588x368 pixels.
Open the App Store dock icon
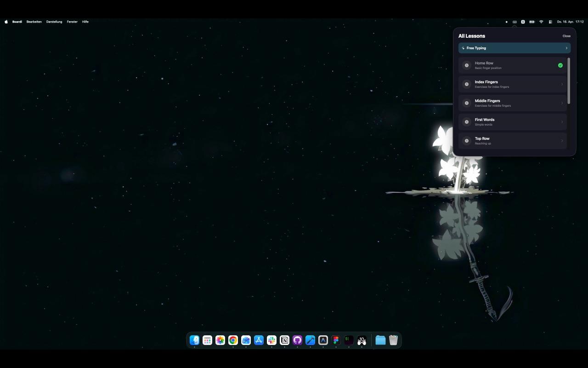pyautogui.click(x=259, y=340)
